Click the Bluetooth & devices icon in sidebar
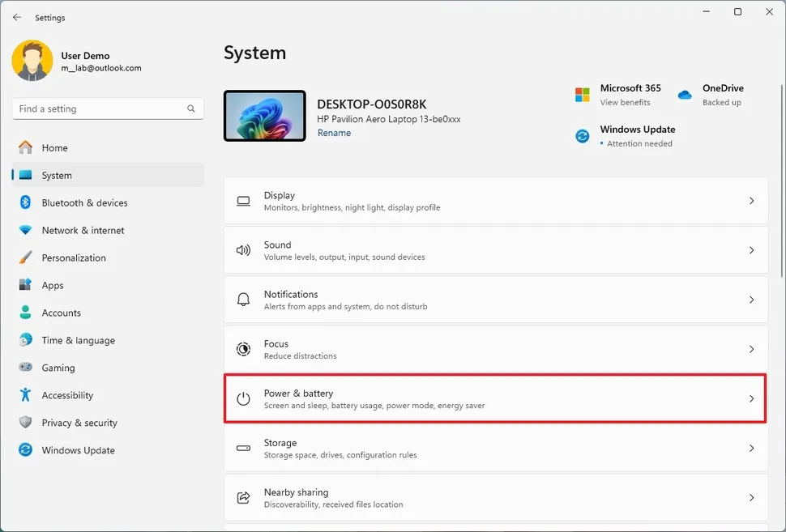 (x=25, y=202)
